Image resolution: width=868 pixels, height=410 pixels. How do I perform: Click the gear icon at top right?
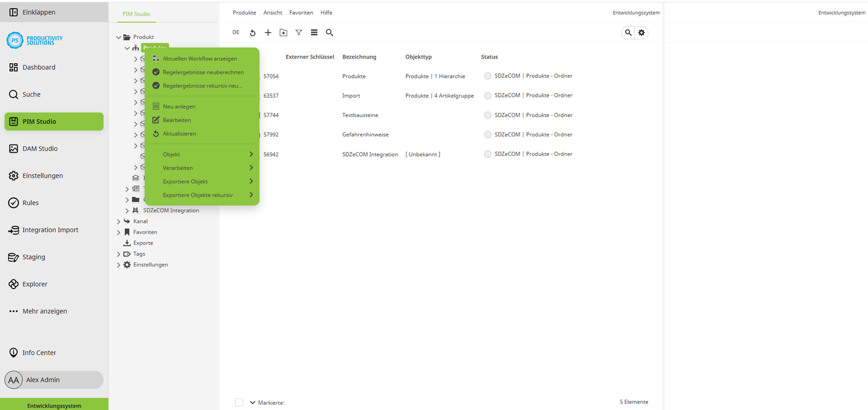642,33
